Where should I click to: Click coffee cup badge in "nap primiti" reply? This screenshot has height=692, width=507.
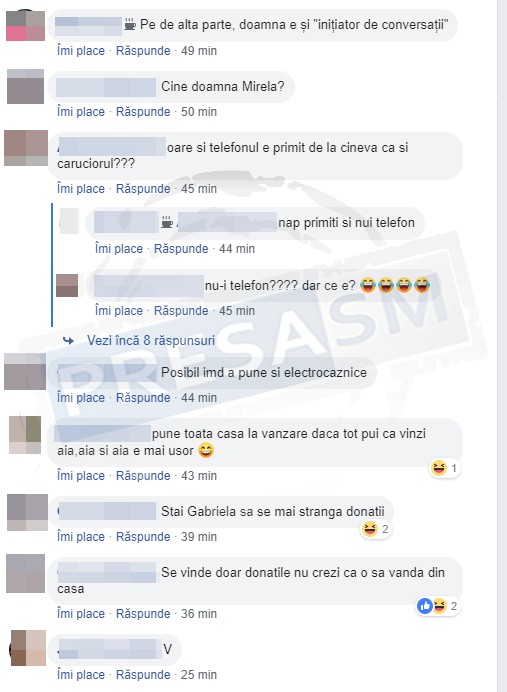(167, 223)
